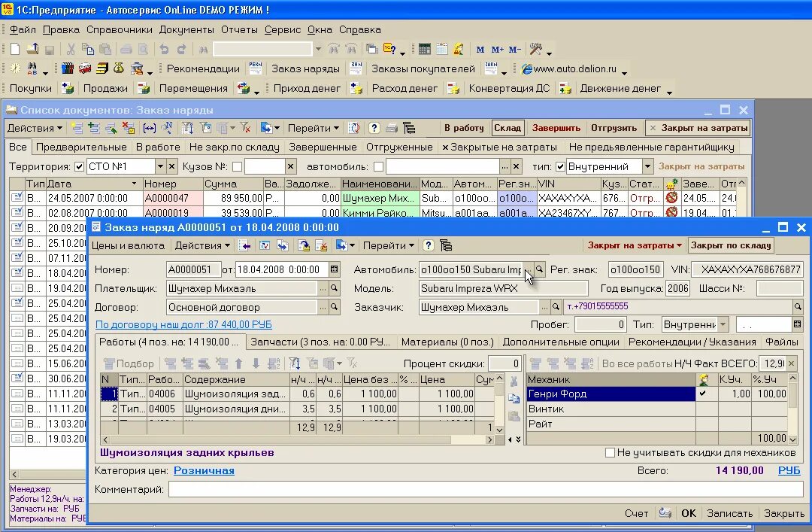Click the icon next to Приход денег
The width and height of the screenshot is (812, 532).
coord(356,88)
